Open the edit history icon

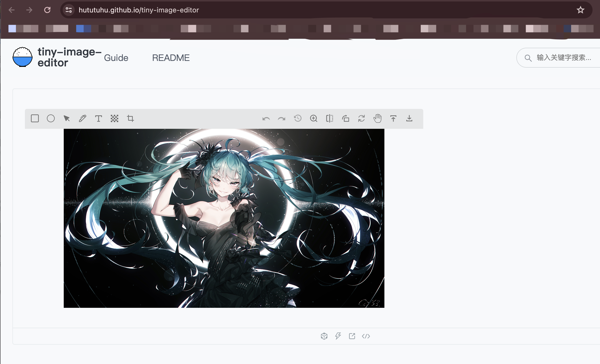(298, 118)
